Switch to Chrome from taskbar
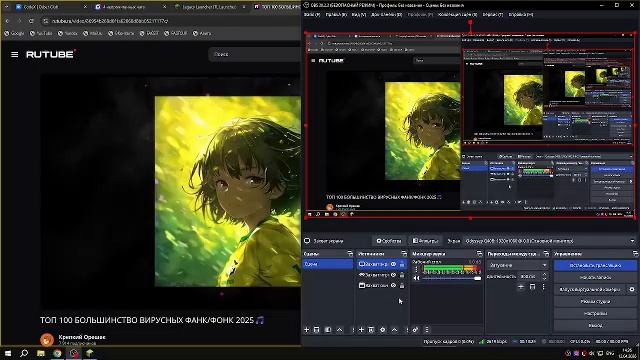This screenshot has width=640, height=360. pyautogui.click(x=57, y=353)
